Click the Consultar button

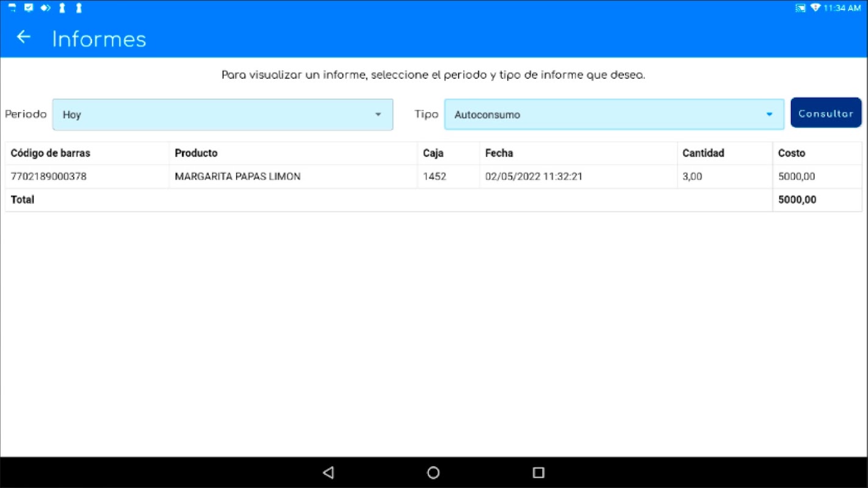click(x=826, y=113)
